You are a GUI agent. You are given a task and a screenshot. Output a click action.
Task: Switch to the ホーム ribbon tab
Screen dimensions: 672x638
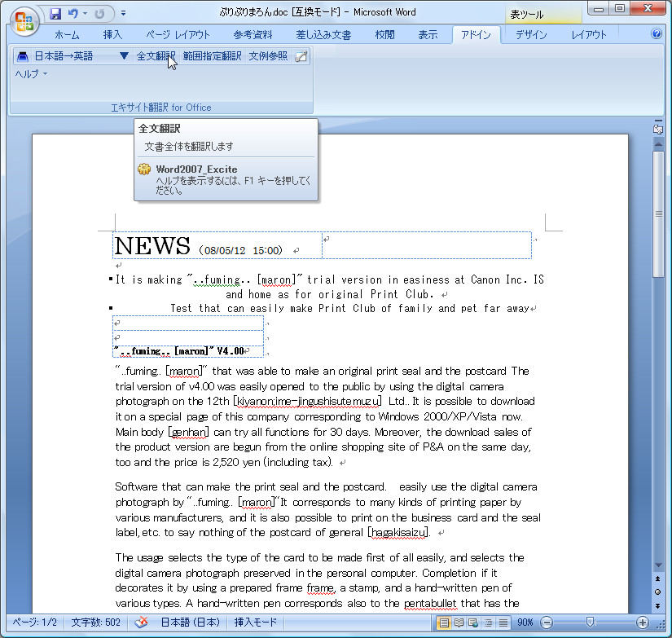click(x=67, y=34)
